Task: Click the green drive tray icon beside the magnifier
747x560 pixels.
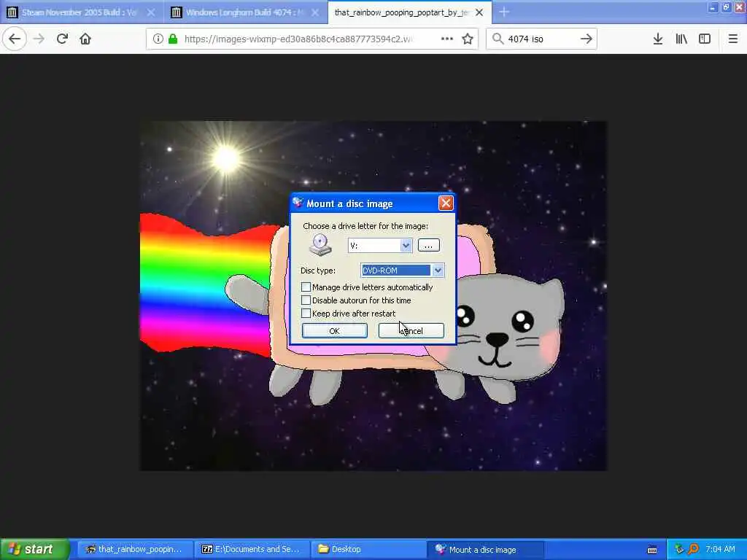Action: (x=679, y=549)
